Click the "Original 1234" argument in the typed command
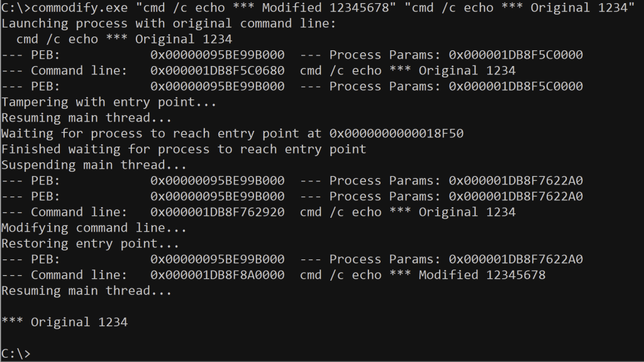Viewport: 644px width, 362px height. (x=579, y=8)
